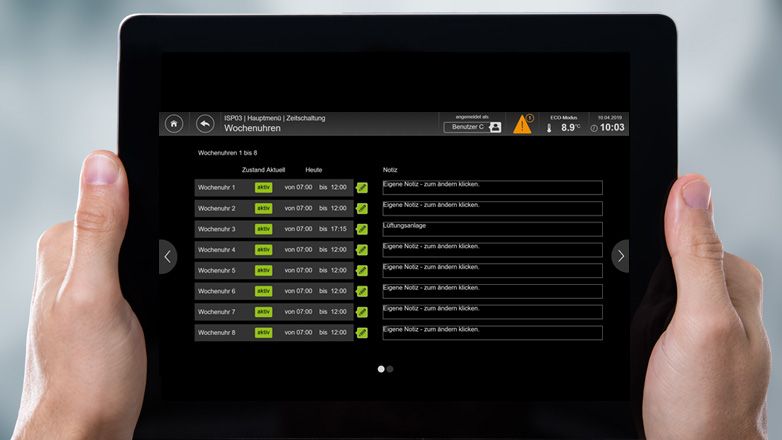
Task: Open the orange warning triangle alert
Action: pos(522,125)
